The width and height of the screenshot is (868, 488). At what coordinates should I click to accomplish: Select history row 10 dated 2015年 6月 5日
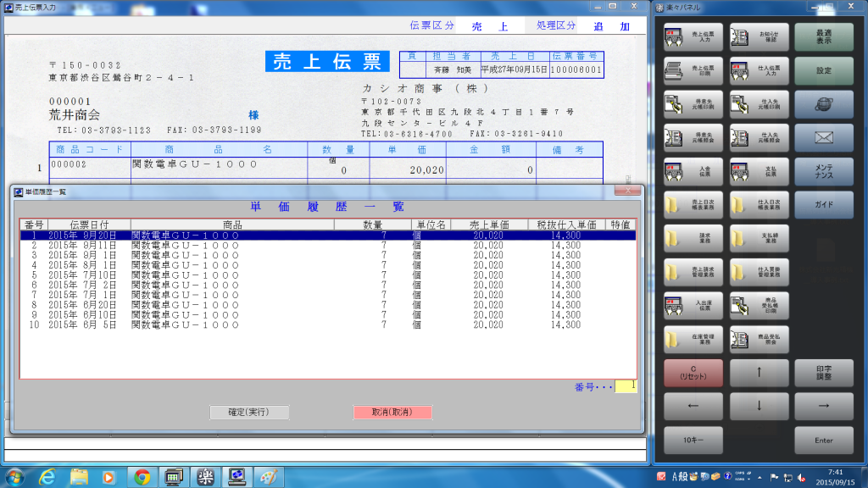328,325
